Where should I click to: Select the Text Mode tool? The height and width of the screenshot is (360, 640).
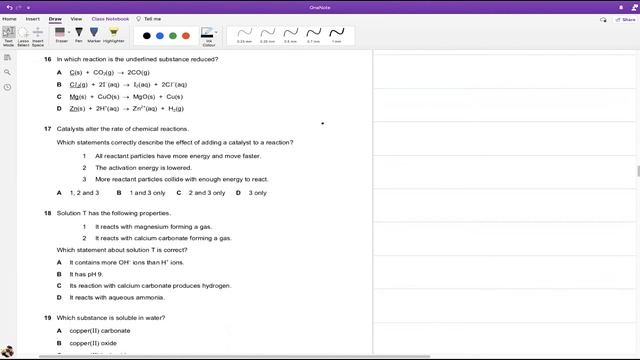pos(9,36)
